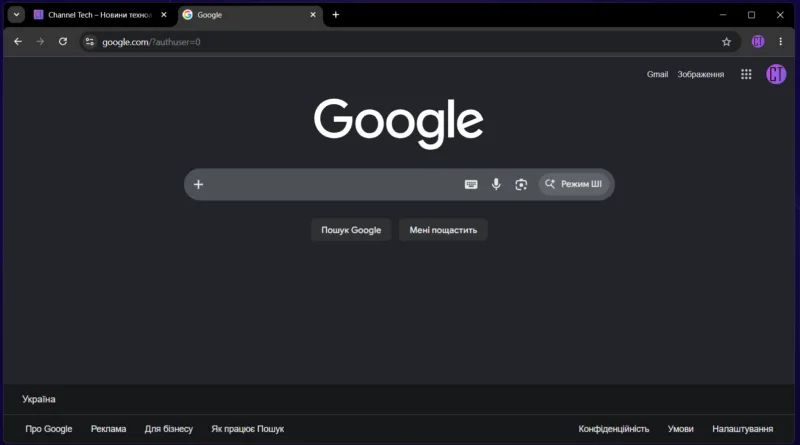Open the on-screen keyboard input tool
The height and width of the screenshot is (445, 800).
tap(471, 184)
